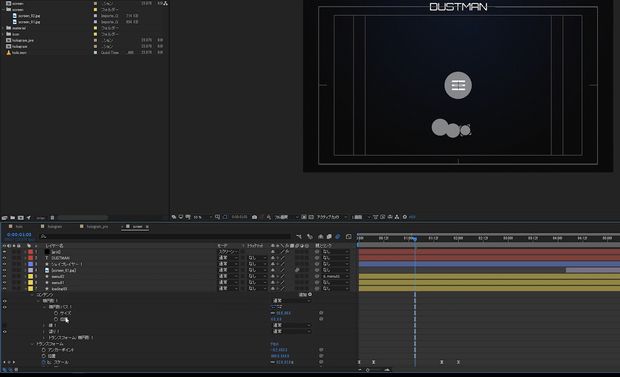
Task: Hide layer 5 using its eye toggle
Action: coord(4,276)
